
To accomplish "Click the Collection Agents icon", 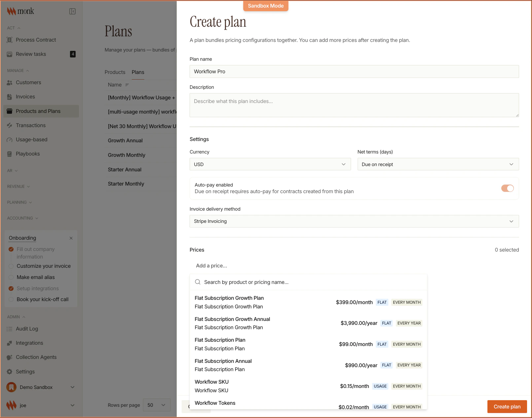I will 10,357.
